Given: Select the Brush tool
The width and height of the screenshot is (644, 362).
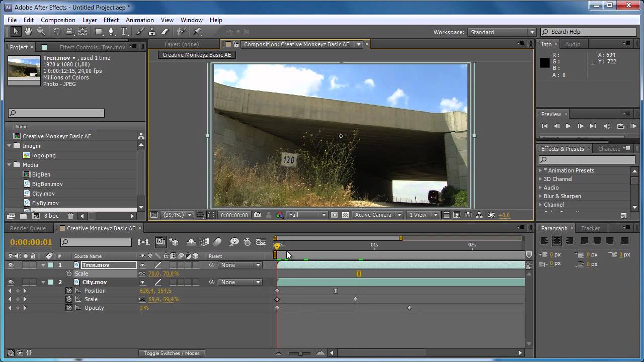Looking at the screenshot, I should point(140,31).
